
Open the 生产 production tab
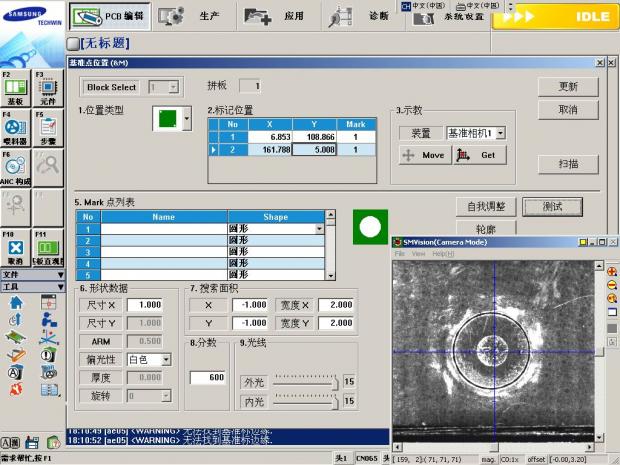(x=194, y=16)
